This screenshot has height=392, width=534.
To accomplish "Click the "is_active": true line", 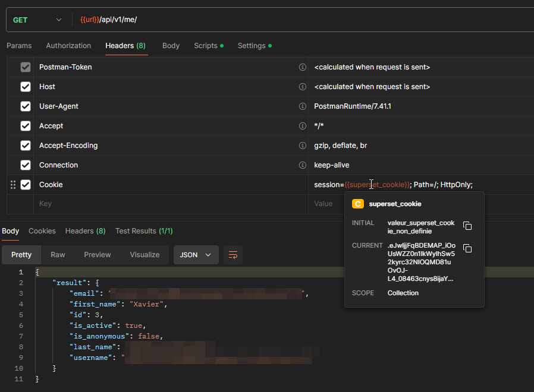I will pos(108,325).
